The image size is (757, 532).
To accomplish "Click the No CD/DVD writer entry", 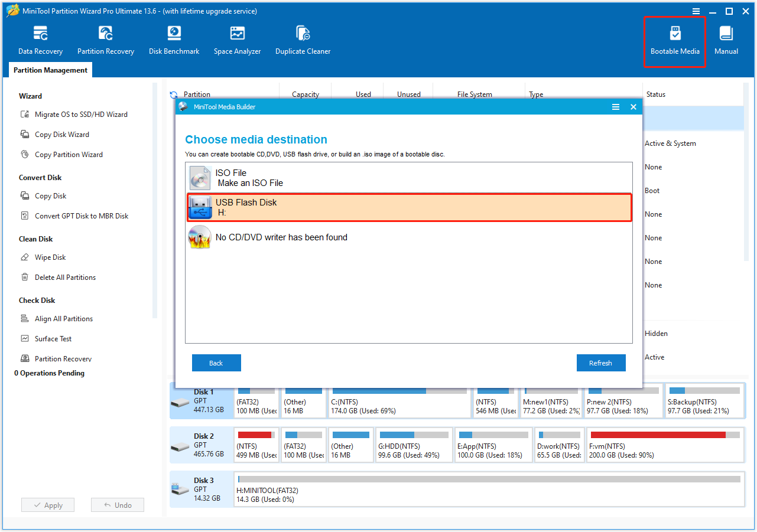I will click(x=409, y=237).
